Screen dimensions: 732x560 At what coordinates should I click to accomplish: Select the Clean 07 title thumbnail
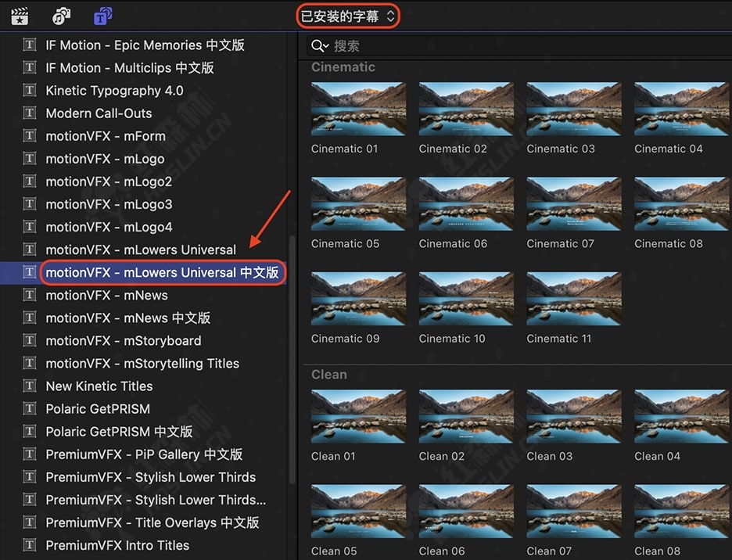pos(574,512)
